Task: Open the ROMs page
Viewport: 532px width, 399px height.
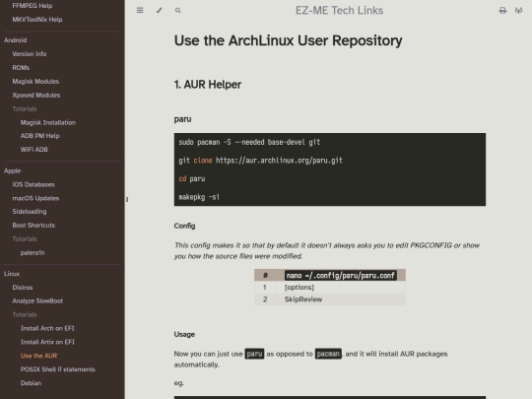Action: tap(21, 68)
